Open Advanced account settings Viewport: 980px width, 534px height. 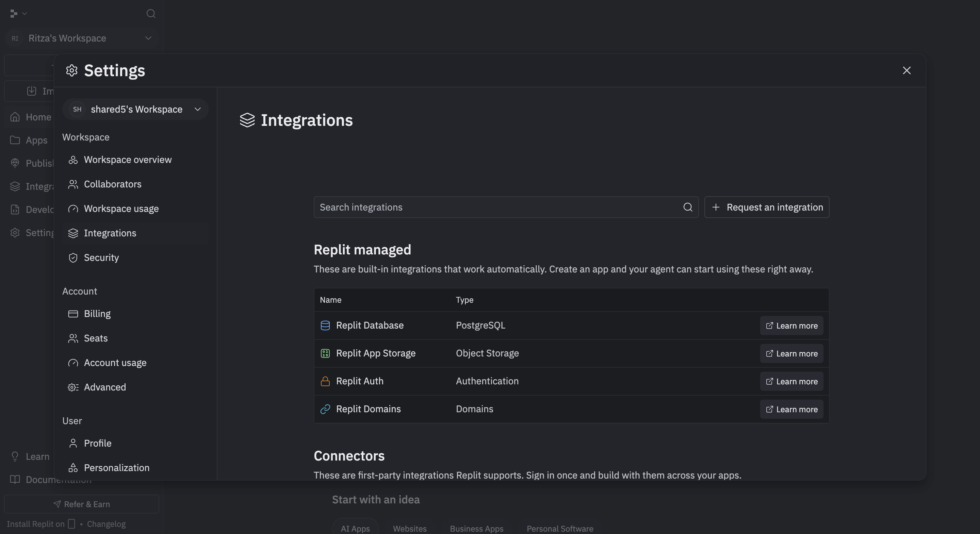[104, 387]
